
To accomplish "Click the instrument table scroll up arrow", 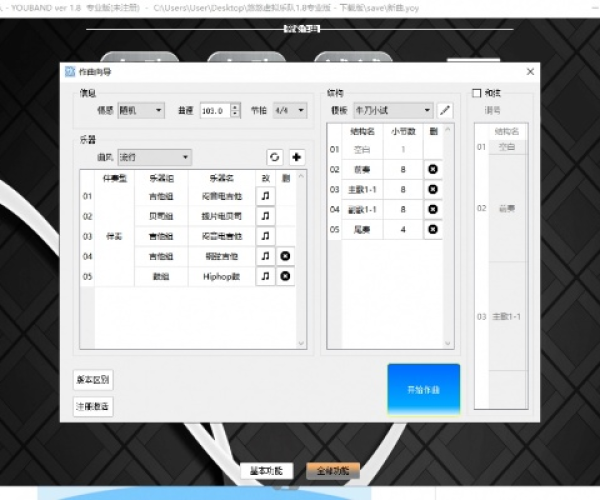I will [x=301, y=176].
